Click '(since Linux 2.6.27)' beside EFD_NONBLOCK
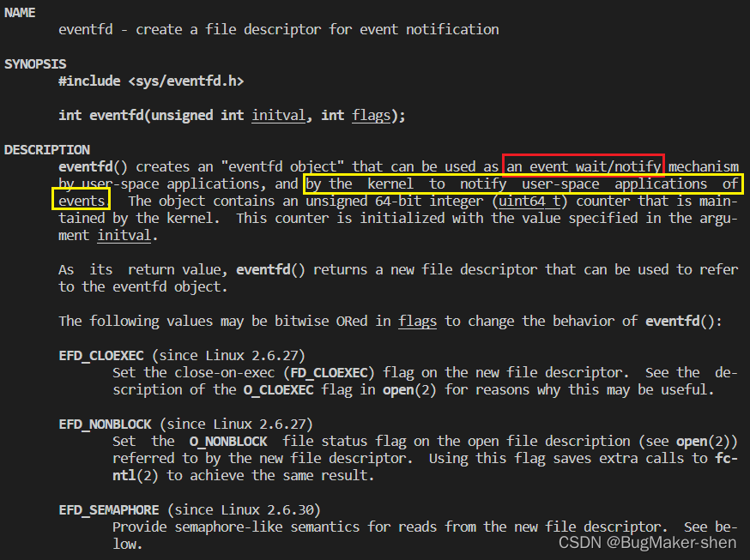The height and width of the screenshot is (560, 750). 236,425
